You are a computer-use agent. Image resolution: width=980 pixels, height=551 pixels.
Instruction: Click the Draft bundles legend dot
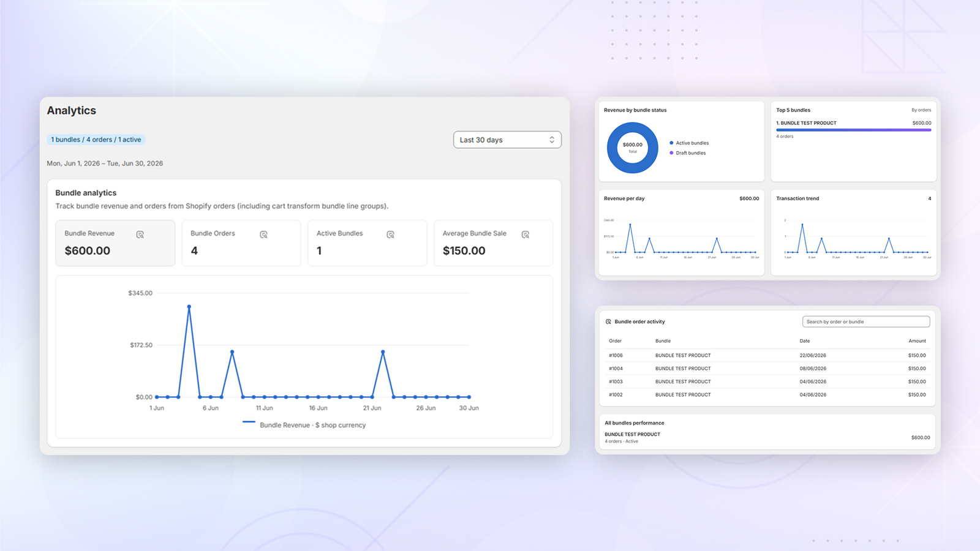tap(671, 153)
